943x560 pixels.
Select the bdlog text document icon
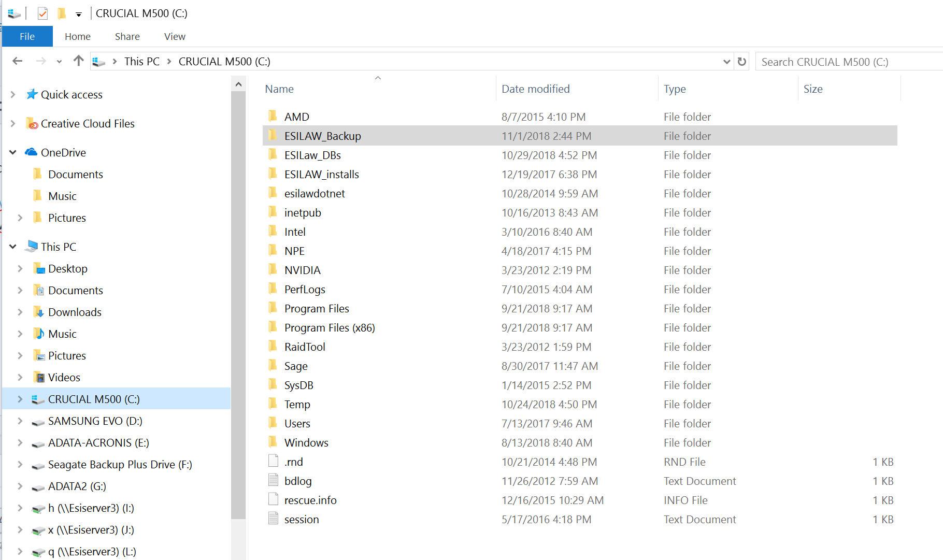tap(273, 480)
